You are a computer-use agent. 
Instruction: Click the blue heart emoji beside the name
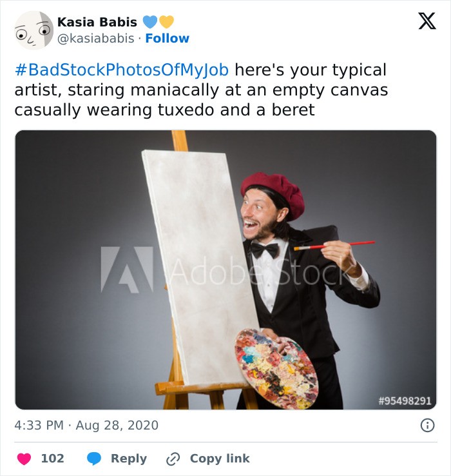point(149,22)
